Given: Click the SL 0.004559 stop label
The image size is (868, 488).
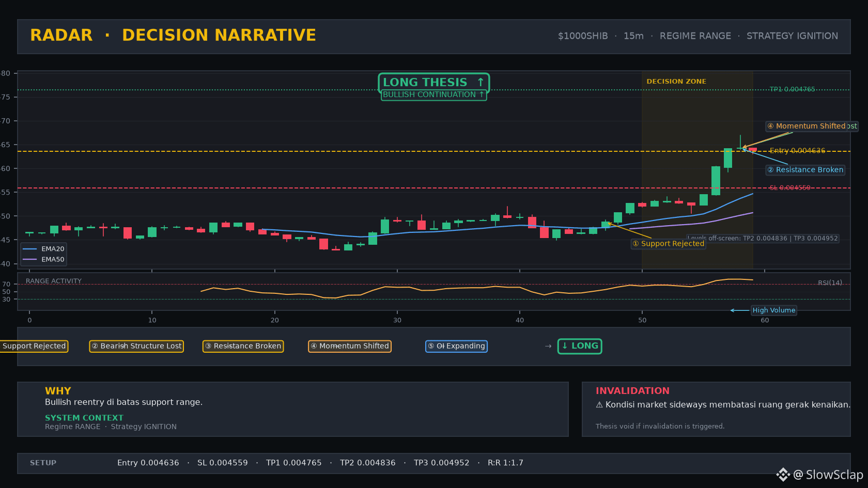Looking at the screenshot, I should (x=790, y=188).
